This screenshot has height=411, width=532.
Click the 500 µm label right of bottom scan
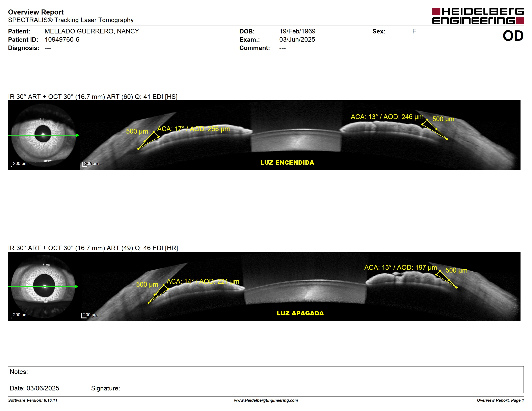(456, 270)
